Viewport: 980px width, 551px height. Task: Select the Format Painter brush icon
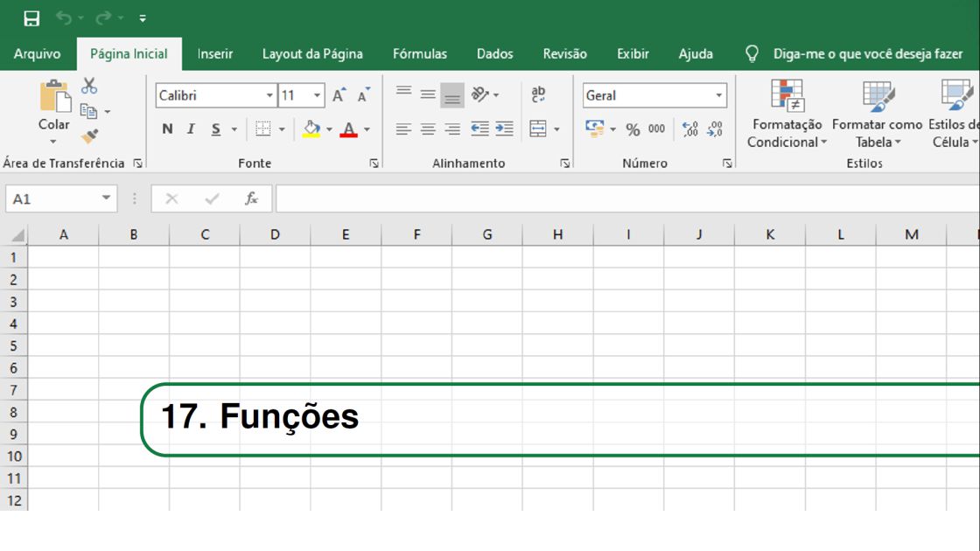89,136
